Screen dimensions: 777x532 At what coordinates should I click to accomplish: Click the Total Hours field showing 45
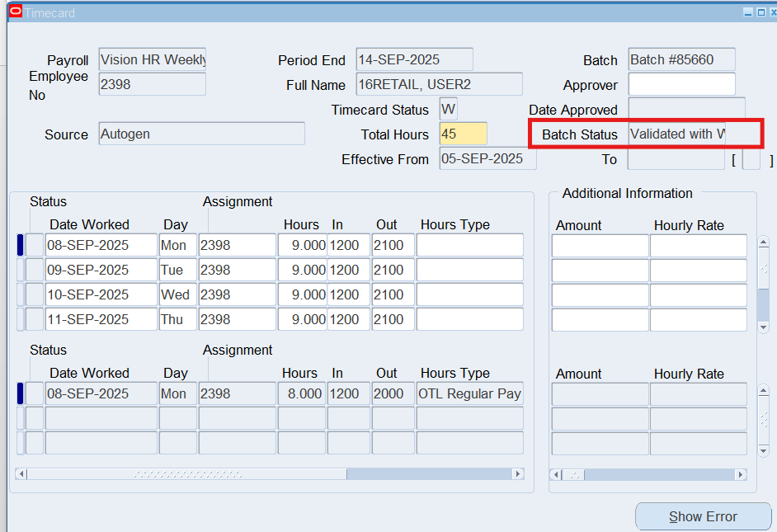tap(463, 134)
